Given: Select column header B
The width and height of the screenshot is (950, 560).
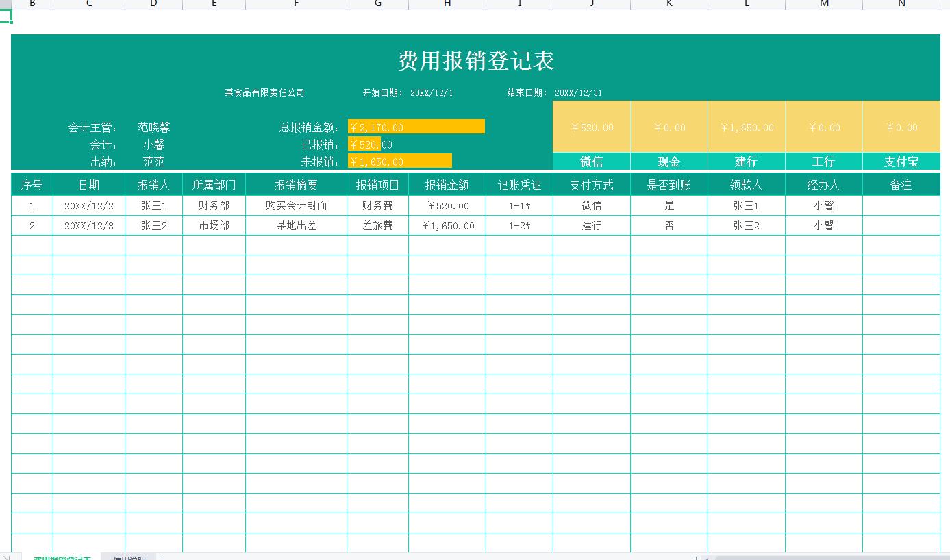Looking at the screenshot, I should pos(32,5).
